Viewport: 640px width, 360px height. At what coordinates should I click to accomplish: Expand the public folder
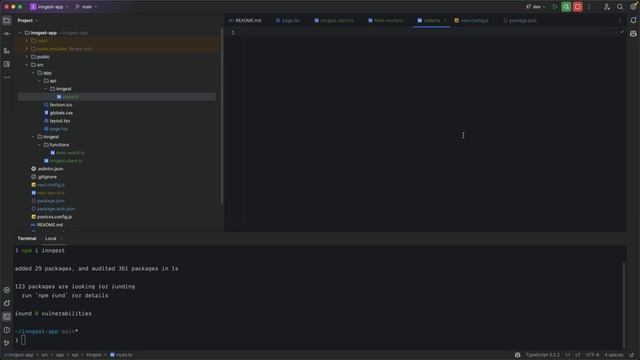(x=27, y=57)
